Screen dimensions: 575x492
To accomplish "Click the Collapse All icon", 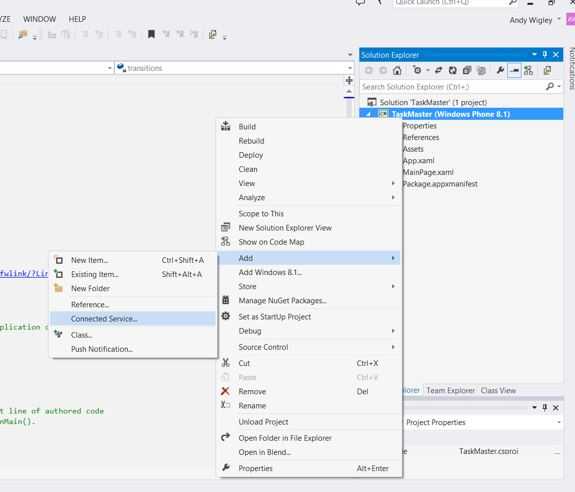I will coord(467,70).
